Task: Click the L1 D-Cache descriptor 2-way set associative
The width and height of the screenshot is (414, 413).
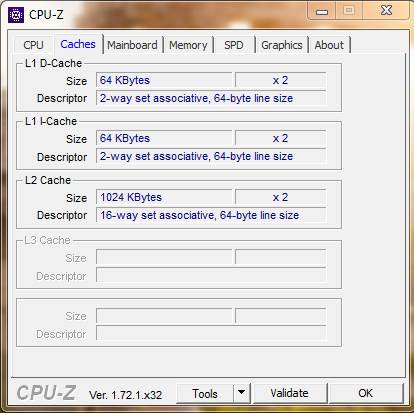Action: 211,98
